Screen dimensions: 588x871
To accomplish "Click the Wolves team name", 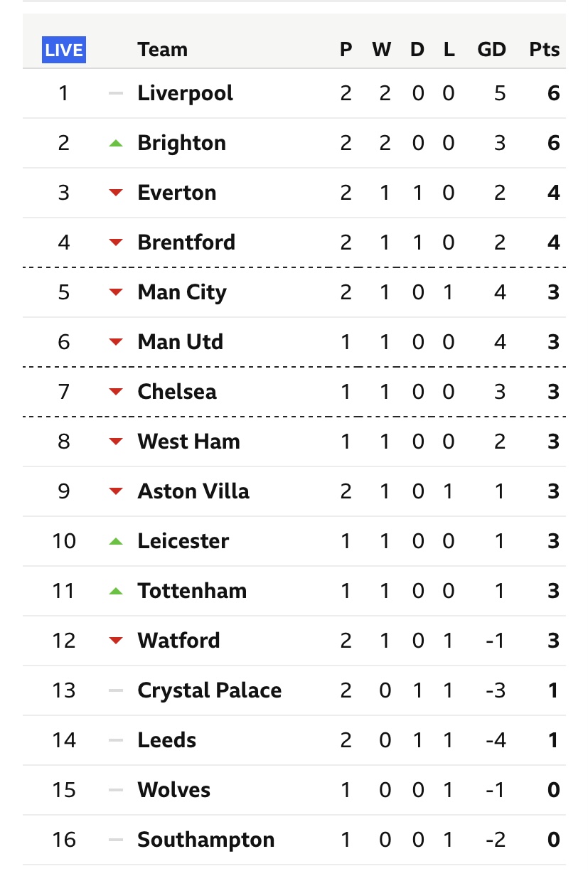I will (x=174, y=790).
